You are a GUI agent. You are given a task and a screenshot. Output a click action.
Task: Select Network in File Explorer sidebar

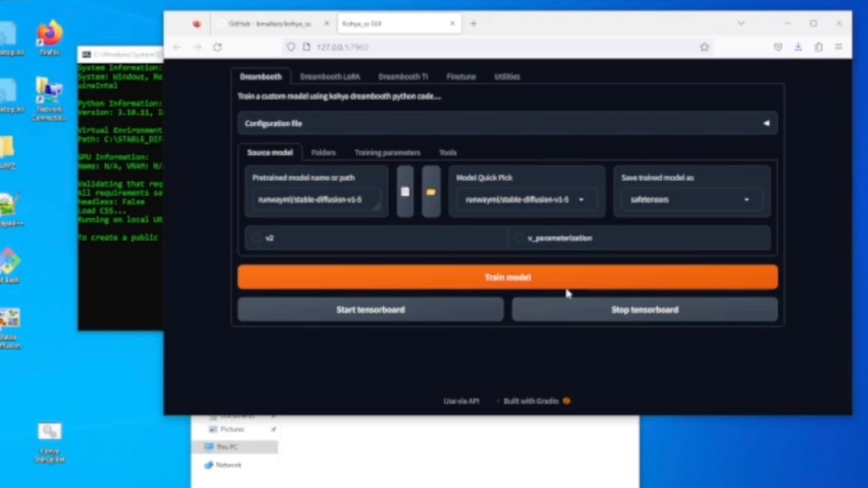tap(229, 465)
